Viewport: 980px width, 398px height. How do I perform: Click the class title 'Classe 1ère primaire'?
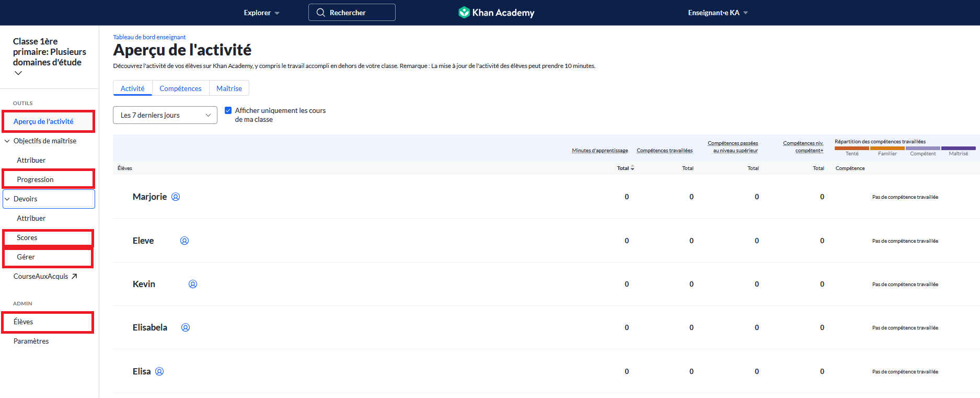(50, 52)
